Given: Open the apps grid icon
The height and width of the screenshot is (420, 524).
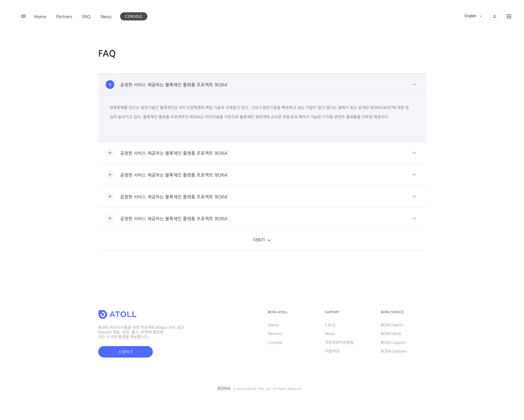Looking at the screenshot, I should [x=509, y=16].
